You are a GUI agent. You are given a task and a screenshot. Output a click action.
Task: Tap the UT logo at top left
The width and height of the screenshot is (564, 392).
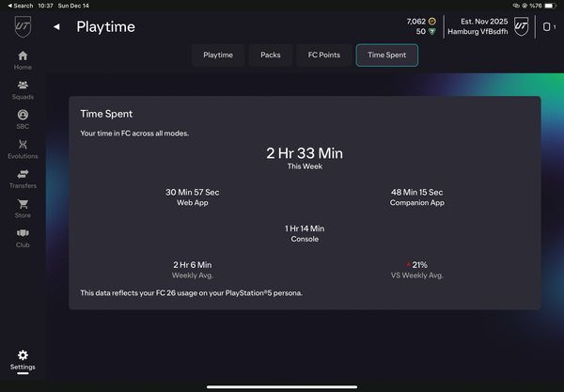coord(23,25)
